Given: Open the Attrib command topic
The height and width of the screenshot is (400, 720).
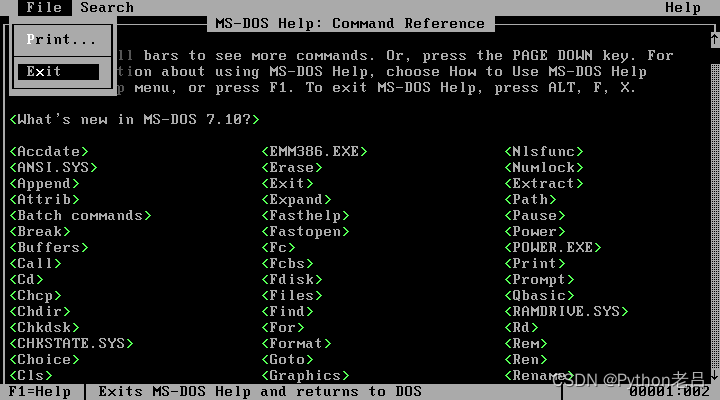Looking at the screenshot, I should [45, 200].
